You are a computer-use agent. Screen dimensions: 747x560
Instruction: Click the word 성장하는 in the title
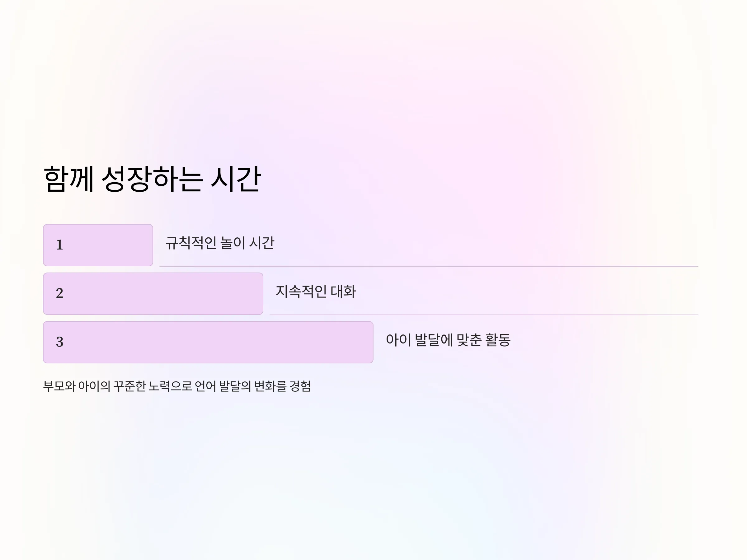pyautogui.click(x=152, y=179)
